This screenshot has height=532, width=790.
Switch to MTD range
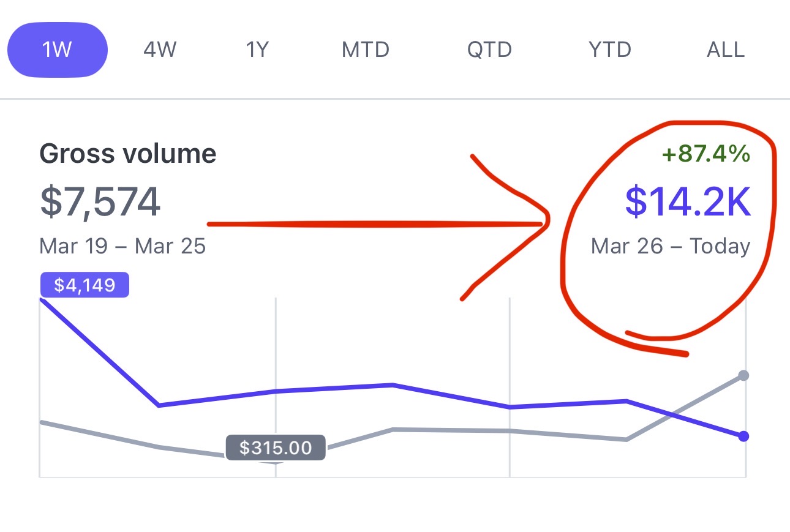pos(366,50)
